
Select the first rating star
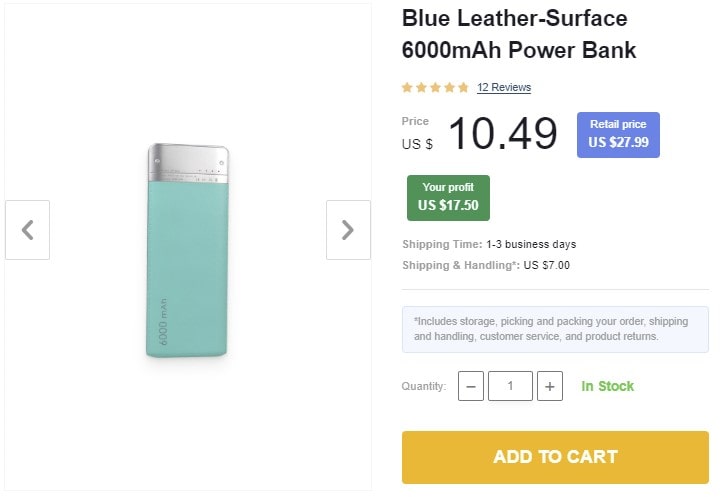[408, 88]
